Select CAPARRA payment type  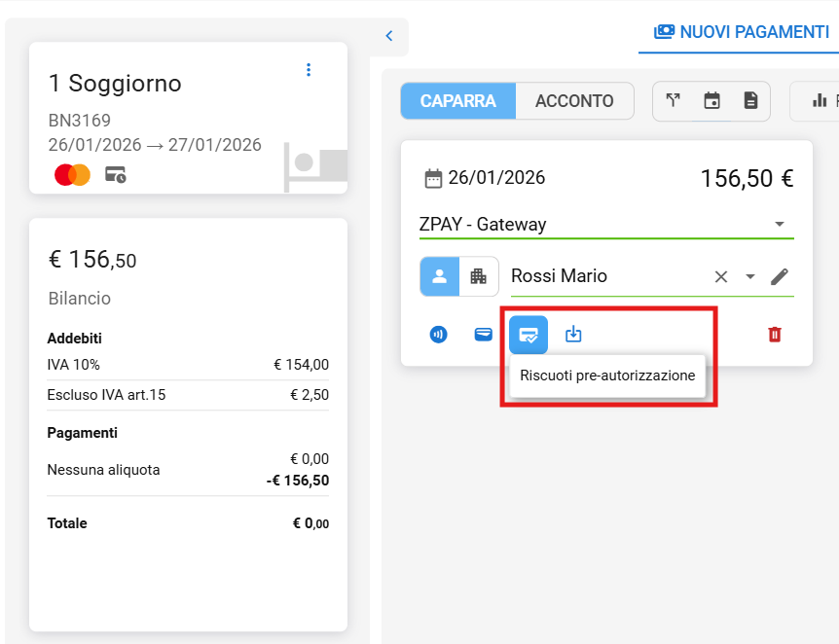click(x=458, y=101)
